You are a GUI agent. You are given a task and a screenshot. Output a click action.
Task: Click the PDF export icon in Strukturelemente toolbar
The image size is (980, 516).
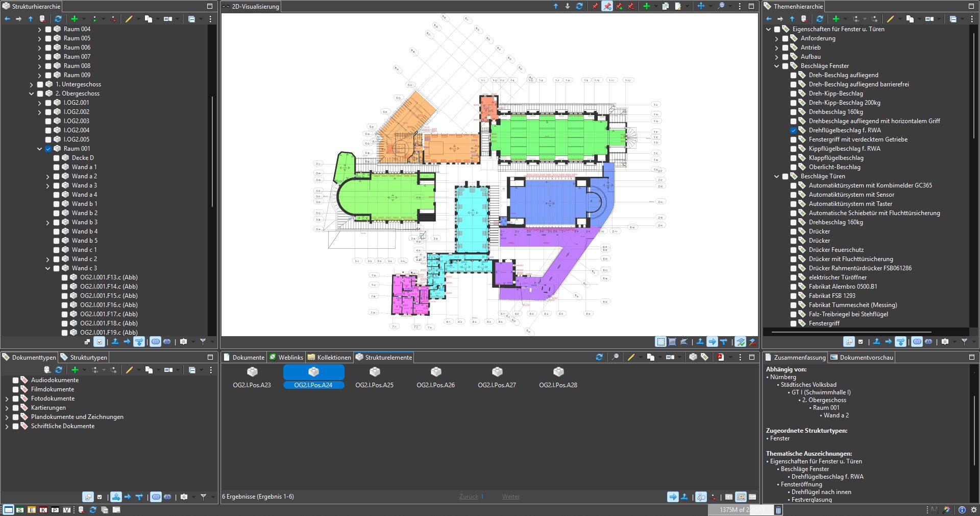pos(720,357)
